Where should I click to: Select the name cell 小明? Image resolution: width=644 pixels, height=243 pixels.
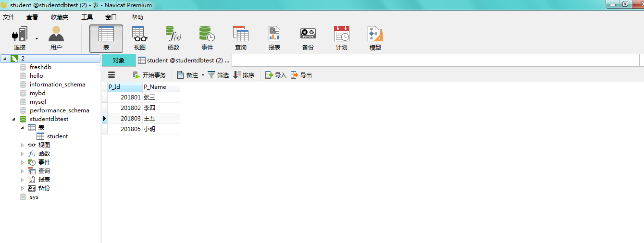point(161,129)
